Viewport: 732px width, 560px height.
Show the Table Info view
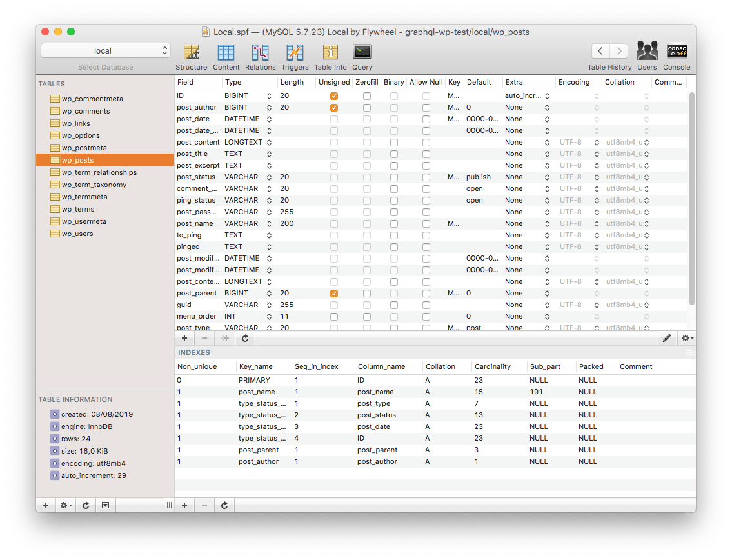[x=330, y=57]
